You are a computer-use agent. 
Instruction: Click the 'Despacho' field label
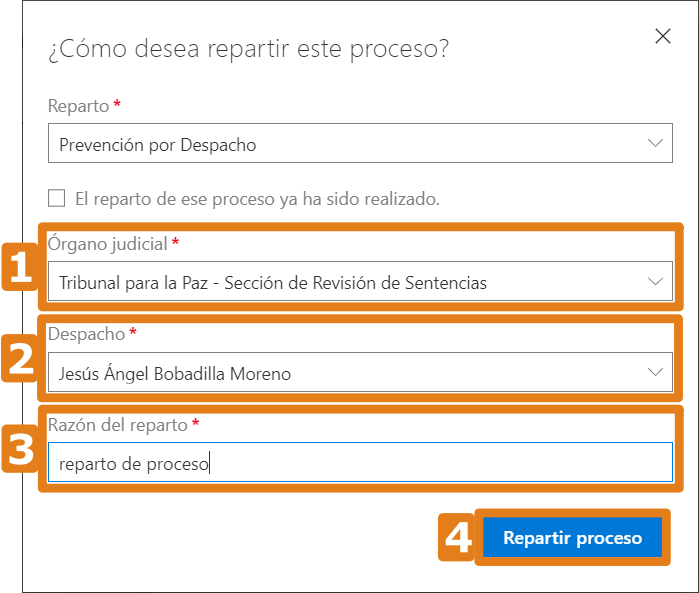click(86, 334)
